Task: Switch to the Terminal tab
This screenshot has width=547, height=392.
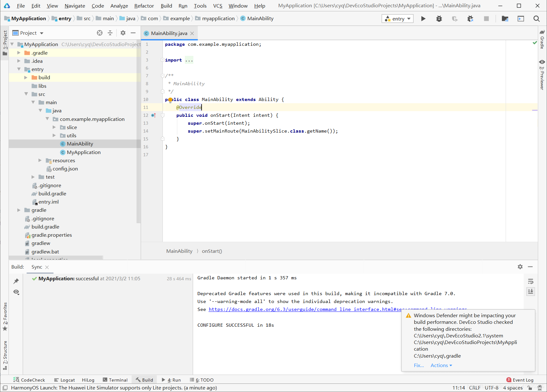Action: (x=115, y=380)
